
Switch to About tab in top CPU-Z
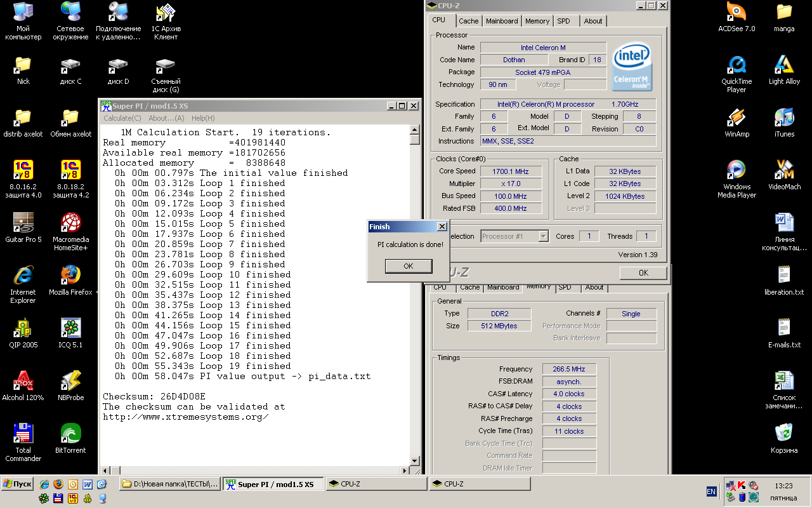coord(593,21)
